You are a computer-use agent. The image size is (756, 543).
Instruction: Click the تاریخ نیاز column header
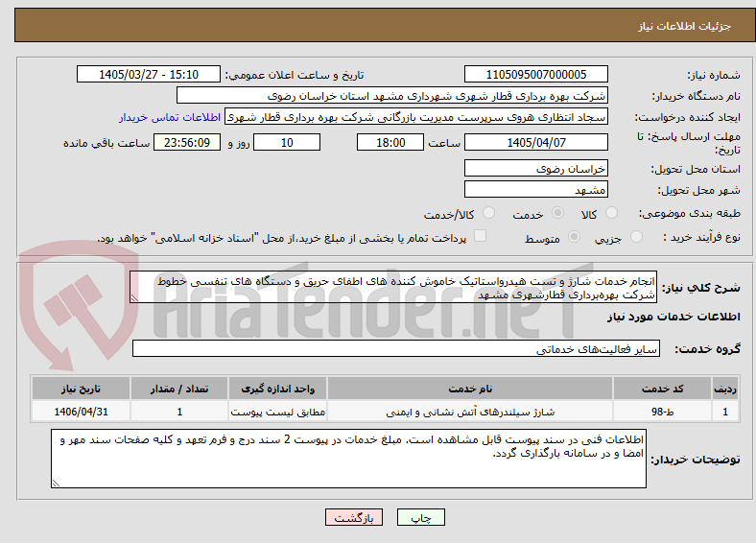click(81, 389)
